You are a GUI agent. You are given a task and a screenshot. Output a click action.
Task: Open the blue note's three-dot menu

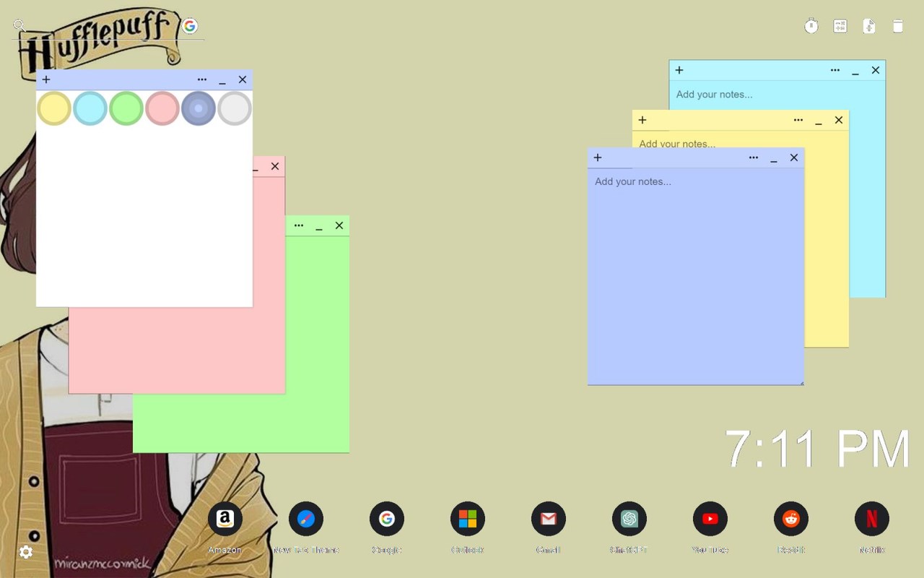754,158
